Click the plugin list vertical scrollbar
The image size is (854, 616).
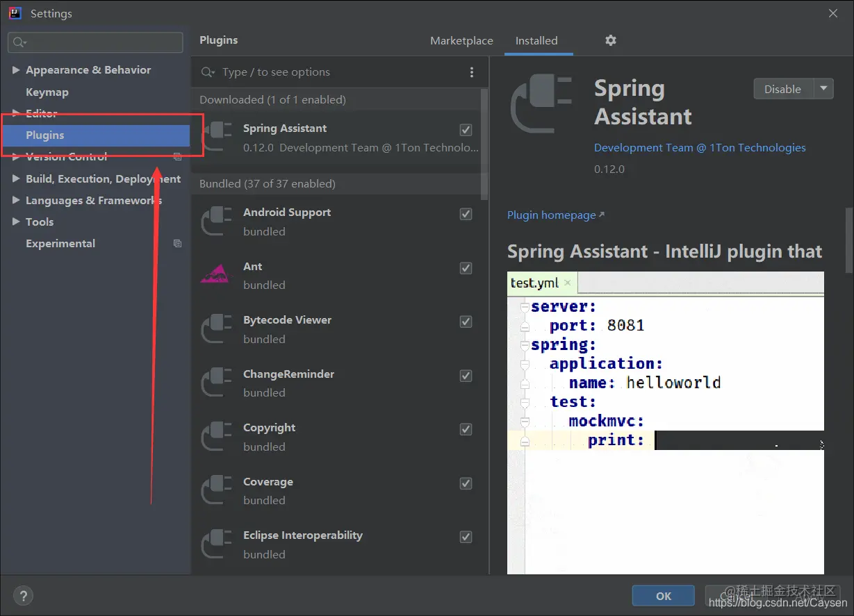point(485,144)
